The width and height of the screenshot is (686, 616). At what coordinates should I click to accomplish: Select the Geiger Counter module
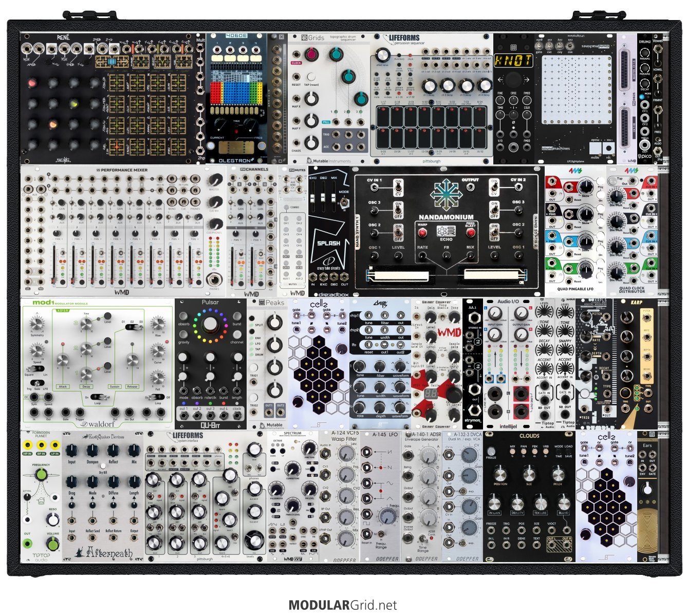[437, 364]
